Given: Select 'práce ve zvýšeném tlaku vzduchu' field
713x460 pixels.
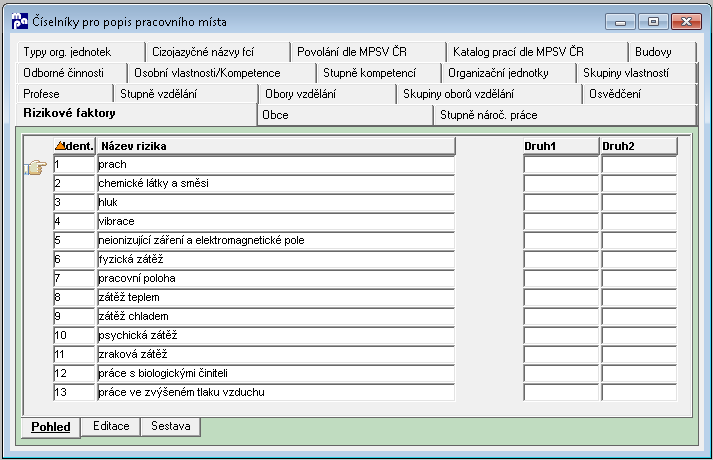Looking at the screenshot, I should point(276,392).
